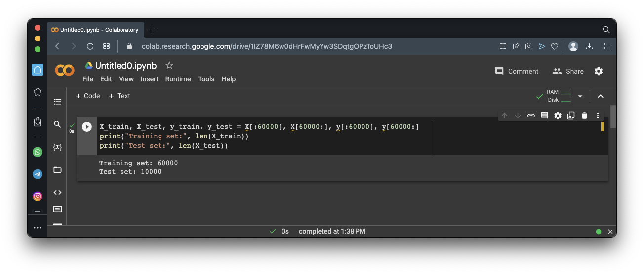The image size is (644, 274).
Task: Open the Files folder panel
Action: point(57,170)
